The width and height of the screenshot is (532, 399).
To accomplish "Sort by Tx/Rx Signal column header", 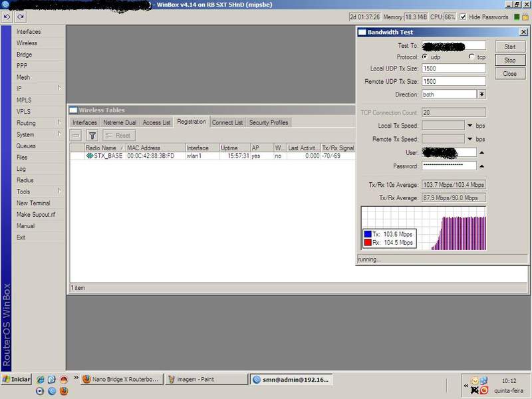I will pyautogui.click(x=338, y=148).
